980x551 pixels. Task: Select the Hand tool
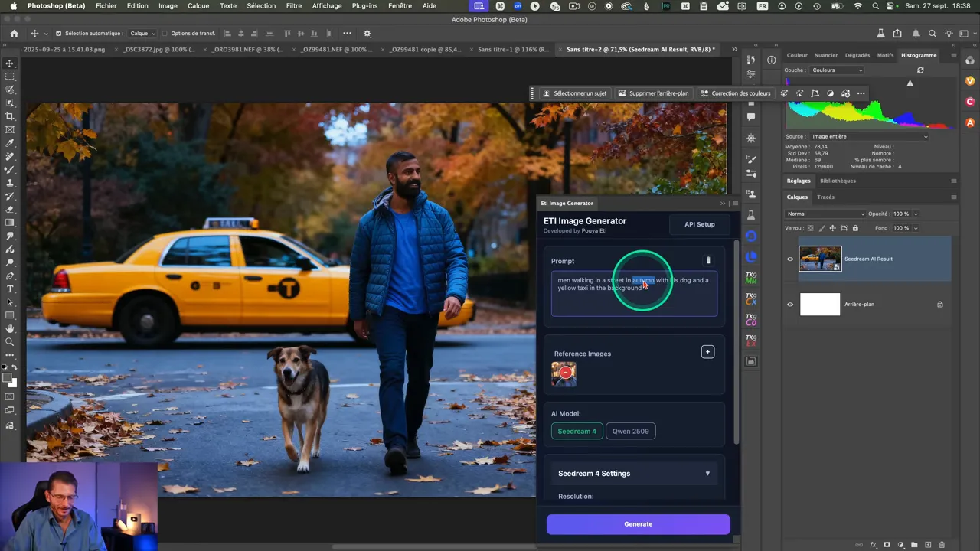point(10,329)
